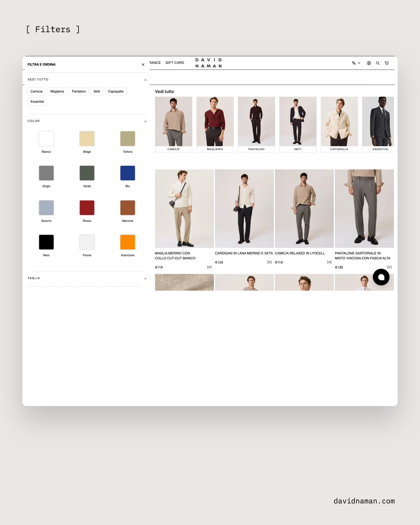Open Camicia Relaxed in Lyocell title
The image size is (420, 525).
(x=300, y=253)
